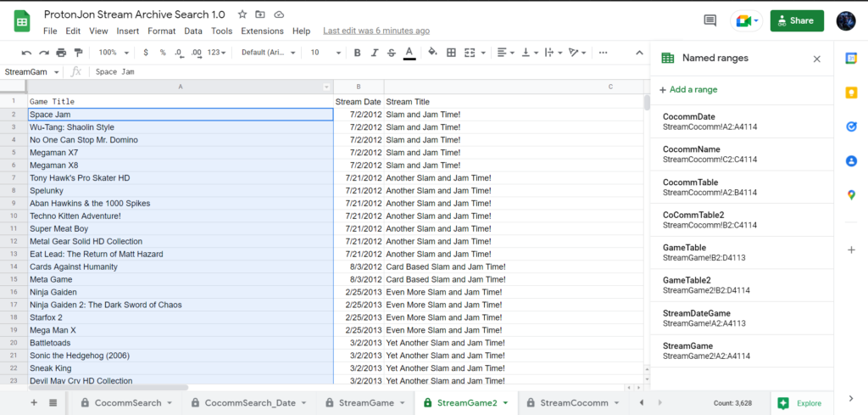This screenshot has width=868, height=415.
Task: Open the Edit menu
Action: [x=73, y=31]
